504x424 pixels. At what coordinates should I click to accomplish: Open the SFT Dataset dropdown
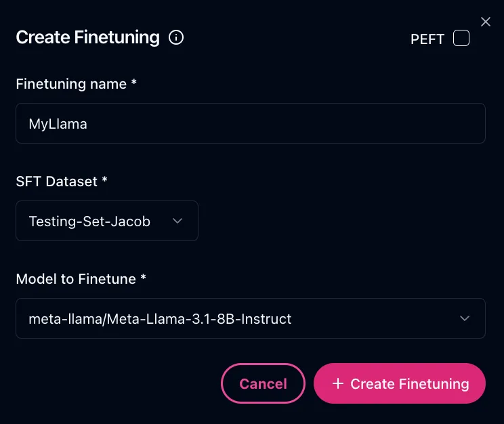click(107, 221)
